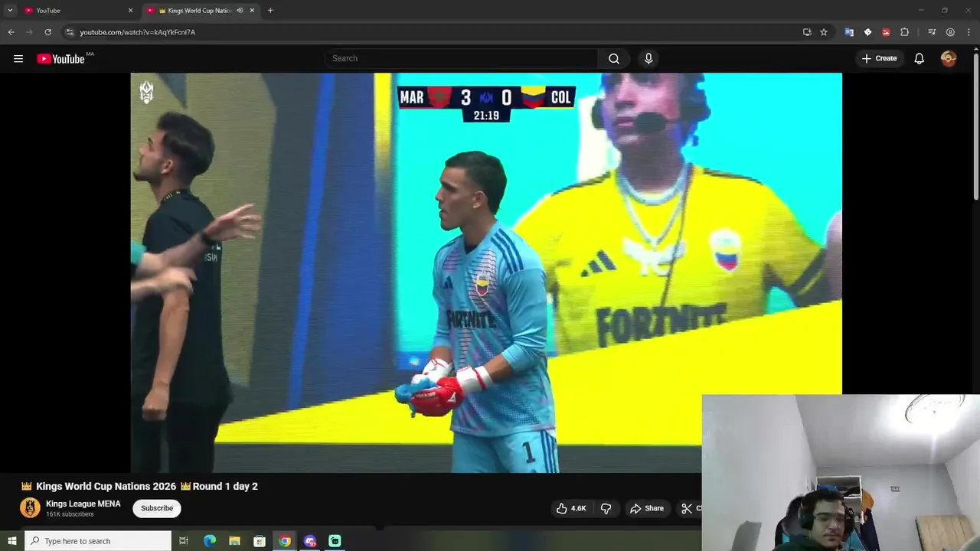
Task: View site information icon in address bar
Action: (x=70, y=32)
